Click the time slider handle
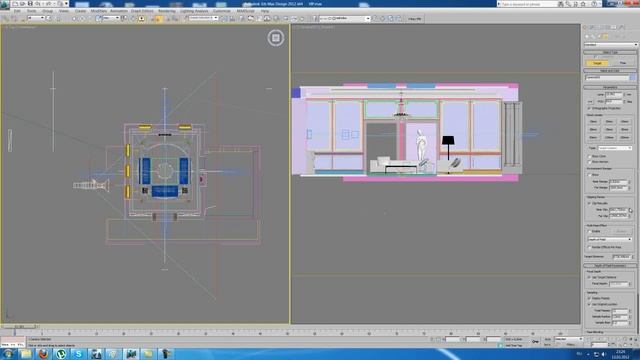Screen dimensions: 640x360 click(x=19, y=327)
